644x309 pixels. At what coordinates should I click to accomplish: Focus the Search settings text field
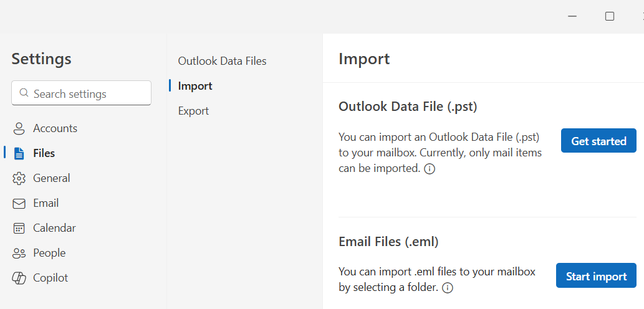(x=87, y=93)
